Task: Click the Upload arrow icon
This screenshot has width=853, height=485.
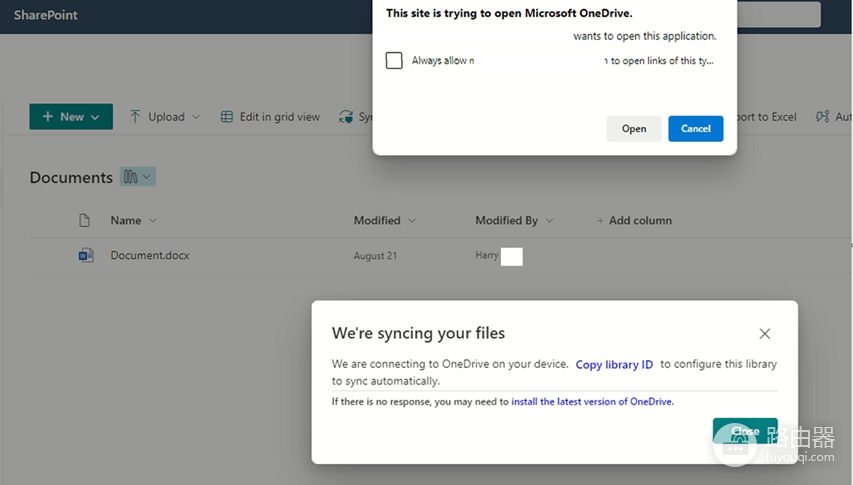Action: (135, 116)
